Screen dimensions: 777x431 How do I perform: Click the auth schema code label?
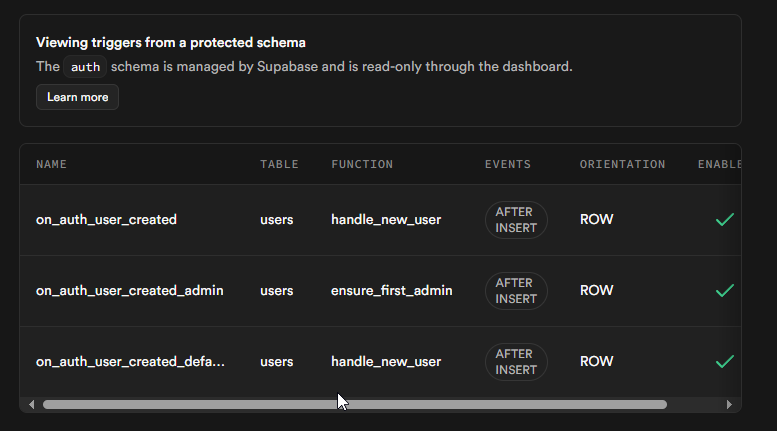[85, 67]
